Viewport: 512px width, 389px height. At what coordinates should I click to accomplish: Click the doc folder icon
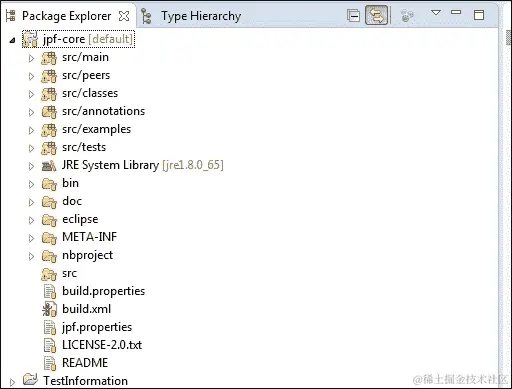point(49,202)
